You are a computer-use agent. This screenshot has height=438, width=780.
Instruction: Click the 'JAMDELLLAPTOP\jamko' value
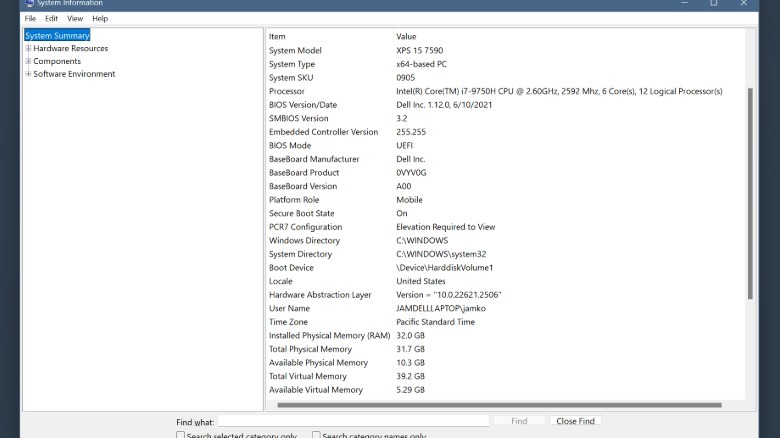(441, 308)
